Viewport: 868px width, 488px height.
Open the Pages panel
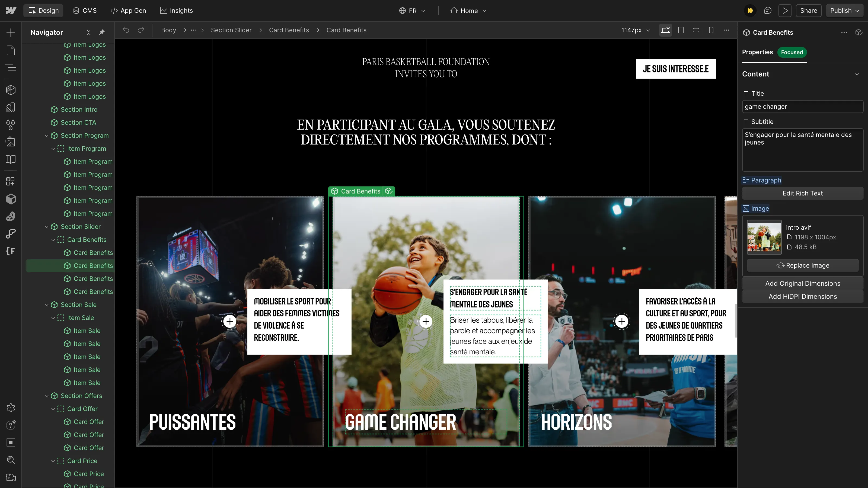pos(11,50)
